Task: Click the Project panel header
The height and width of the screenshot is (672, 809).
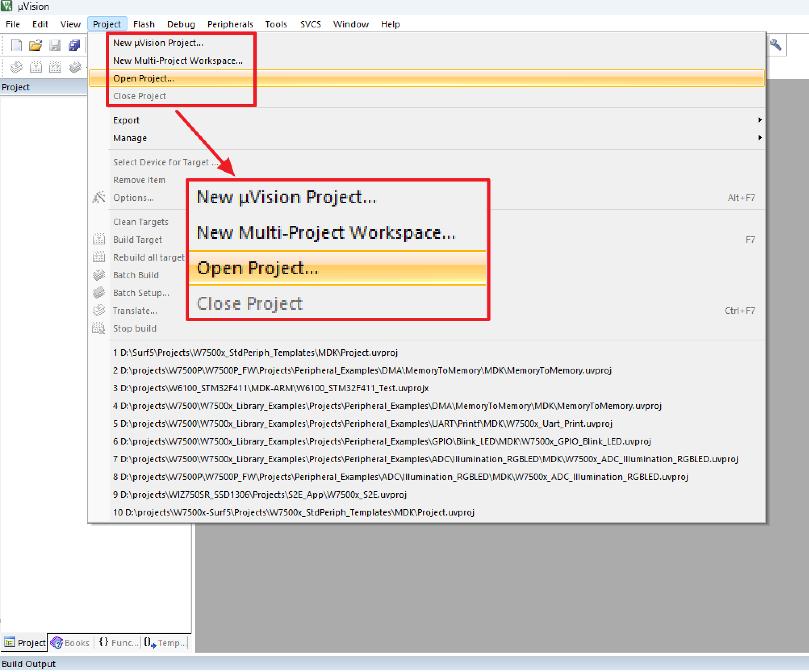Action: pos(44,87)
